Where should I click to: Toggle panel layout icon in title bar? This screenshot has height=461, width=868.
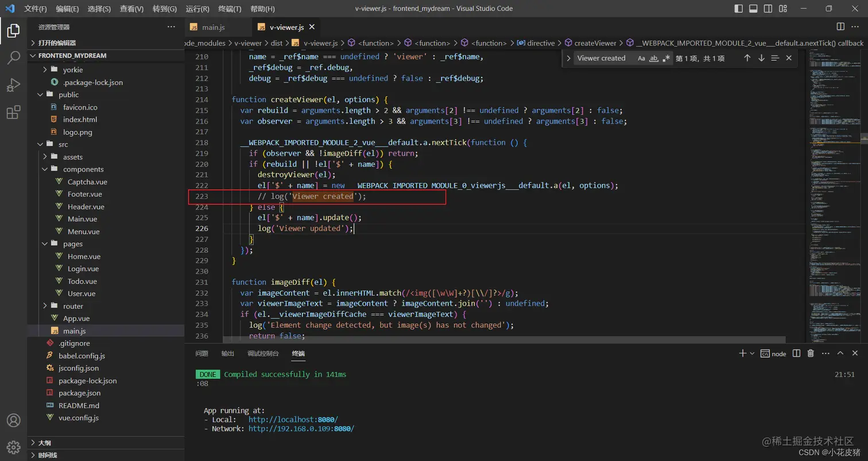click(x=753, y=9)
